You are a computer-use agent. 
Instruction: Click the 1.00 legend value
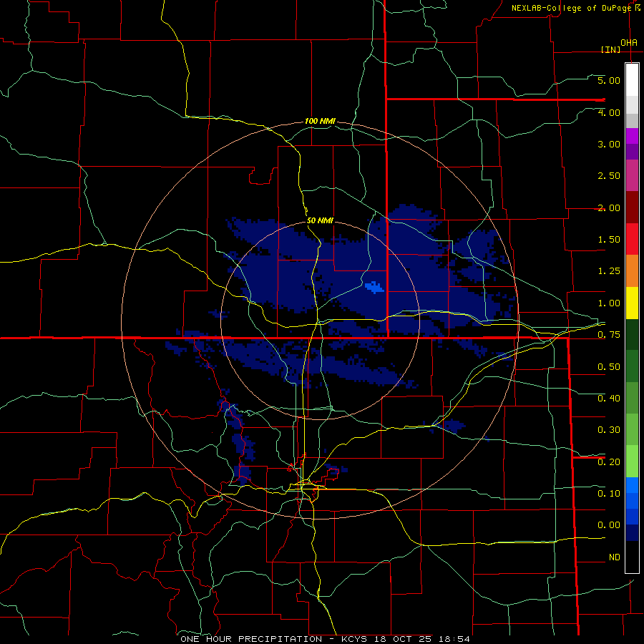609,303
